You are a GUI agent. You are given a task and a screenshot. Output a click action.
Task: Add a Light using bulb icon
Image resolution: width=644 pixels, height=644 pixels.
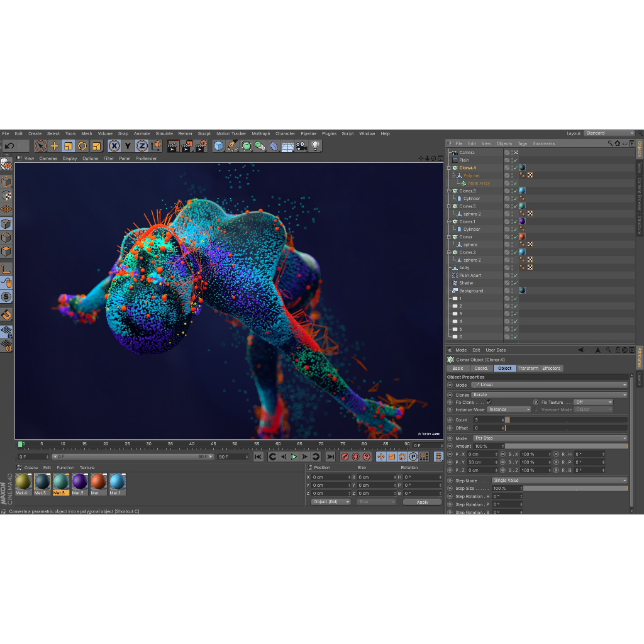pyautogui.click(x=316, y=146)
